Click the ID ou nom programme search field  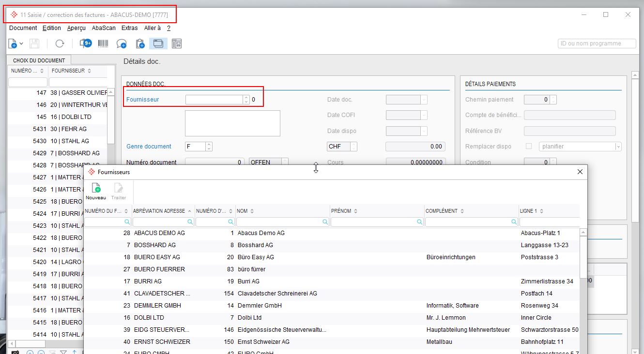pos(597,44)
